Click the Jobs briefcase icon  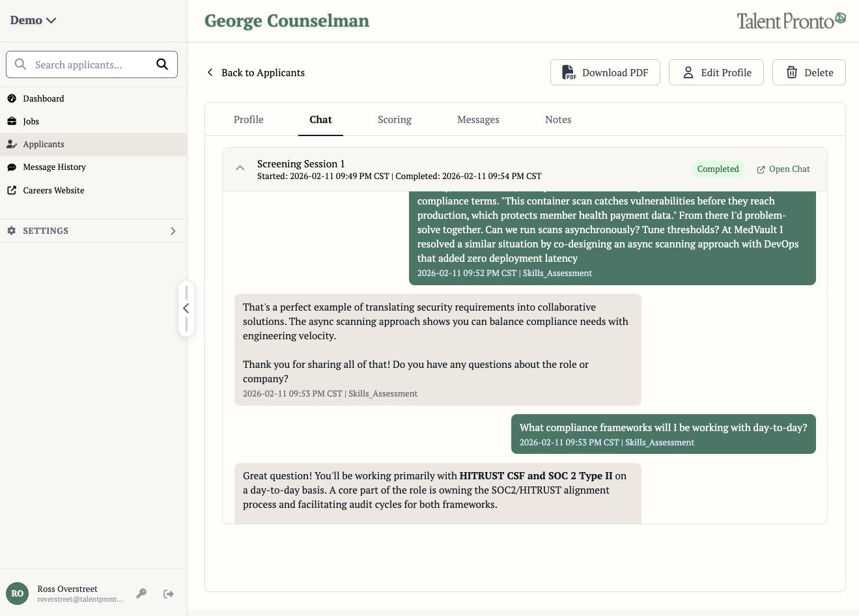pyautogui.click(x=12, y=121)
